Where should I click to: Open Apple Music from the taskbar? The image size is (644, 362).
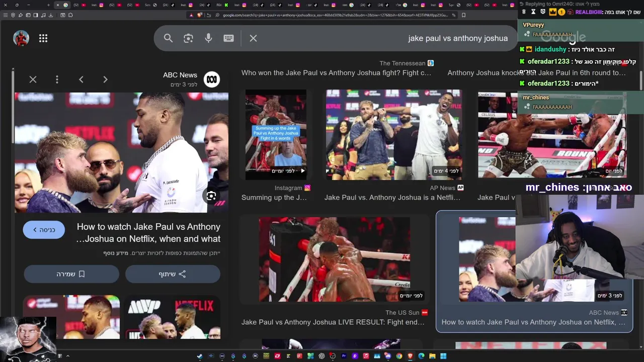366,356
